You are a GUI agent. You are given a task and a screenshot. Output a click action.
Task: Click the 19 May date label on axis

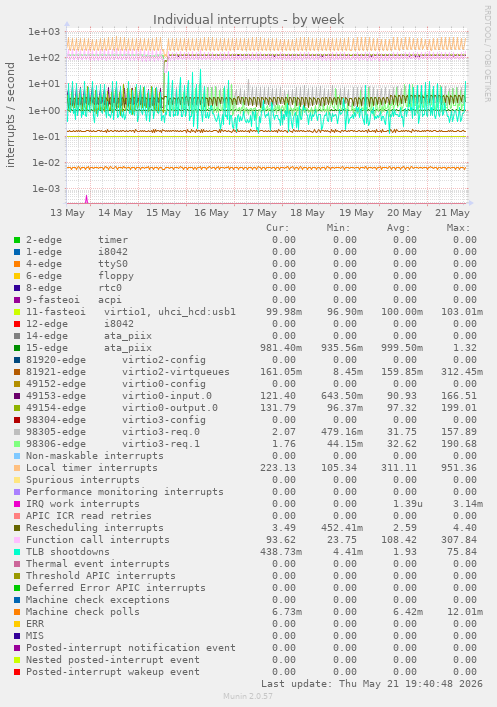pyautogui.click(x=356, y=213)
